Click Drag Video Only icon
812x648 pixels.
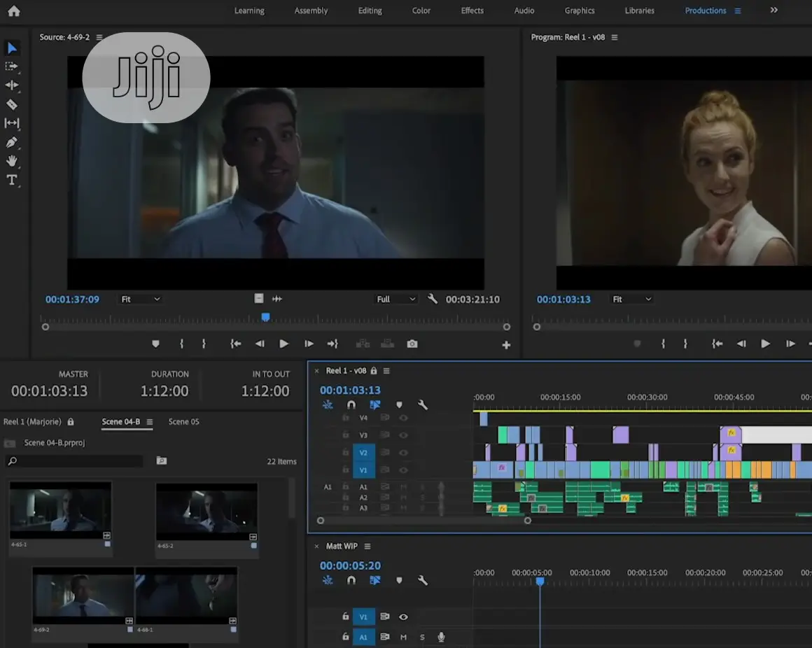[259, 298]
